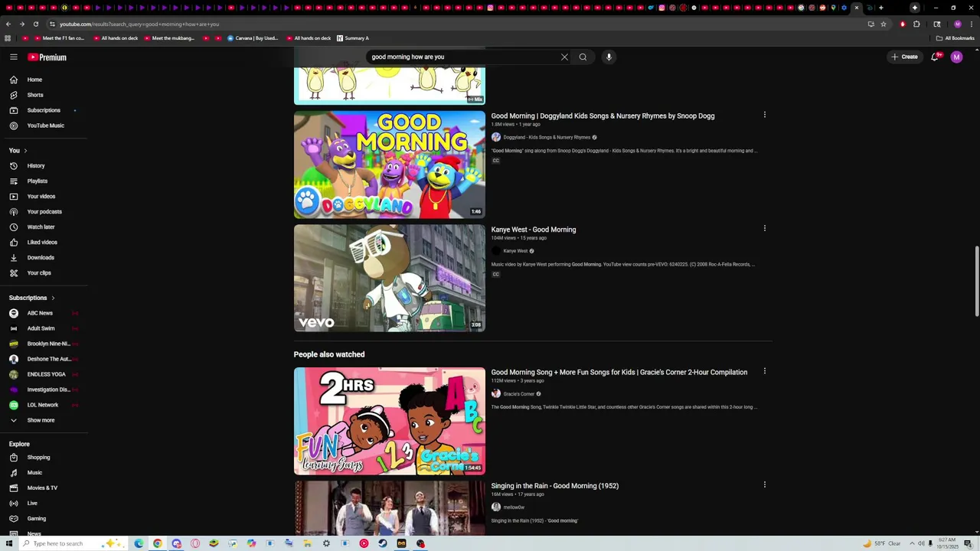Open Movies & TV in Explore
This screenshot has width=980, height=551.
43,488
